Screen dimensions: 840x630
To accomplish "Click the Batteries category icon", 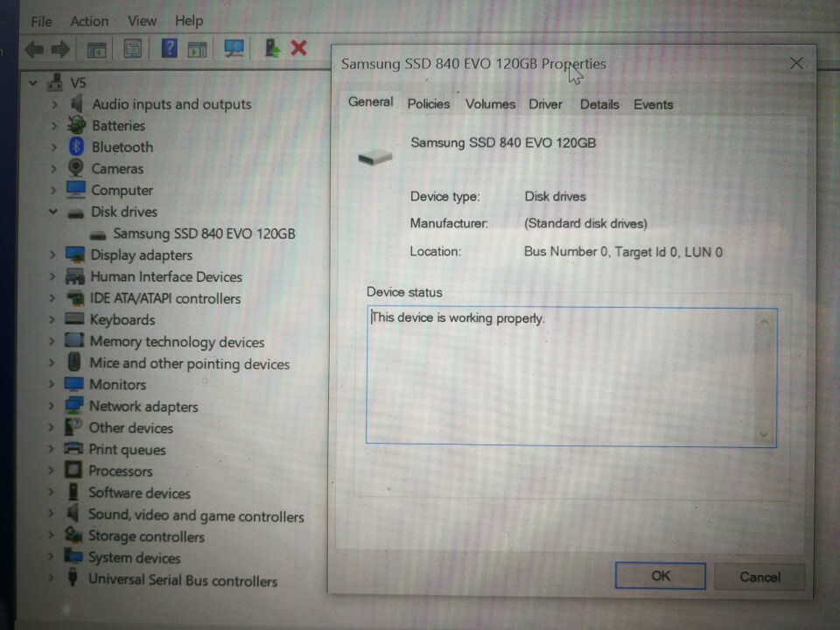I will 76,125.
